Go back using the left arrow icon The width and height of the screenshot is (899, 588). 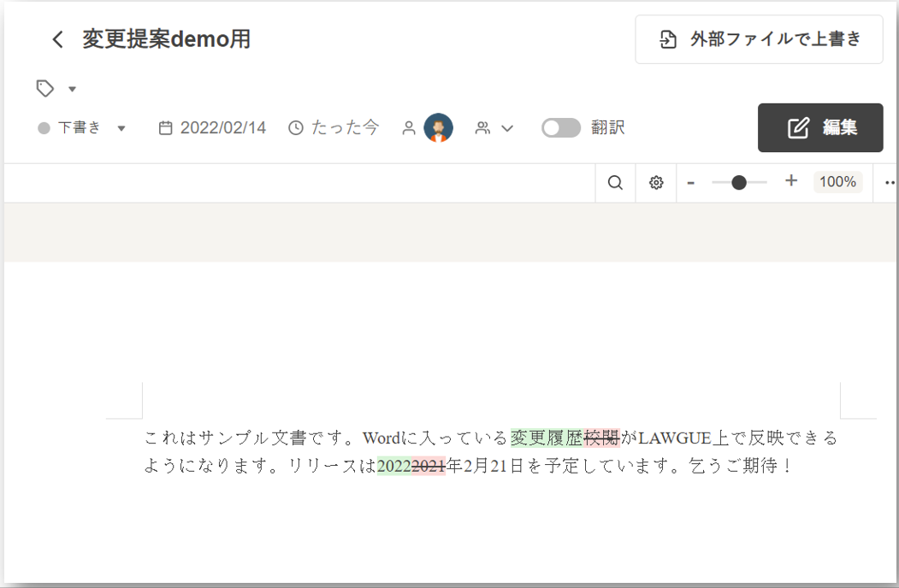[x=57, y=39]
